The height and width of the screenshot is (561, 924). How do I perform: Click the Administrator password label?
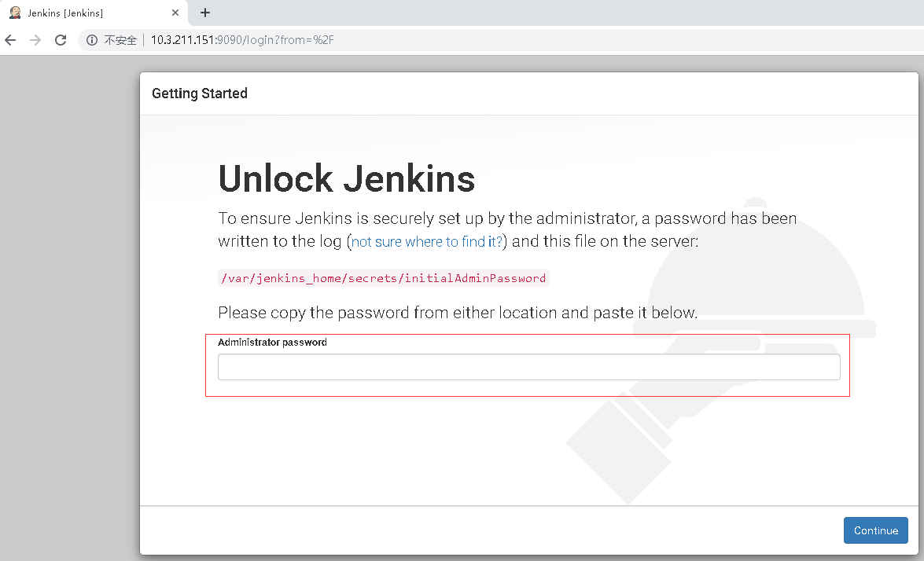(x=272, y=342)
